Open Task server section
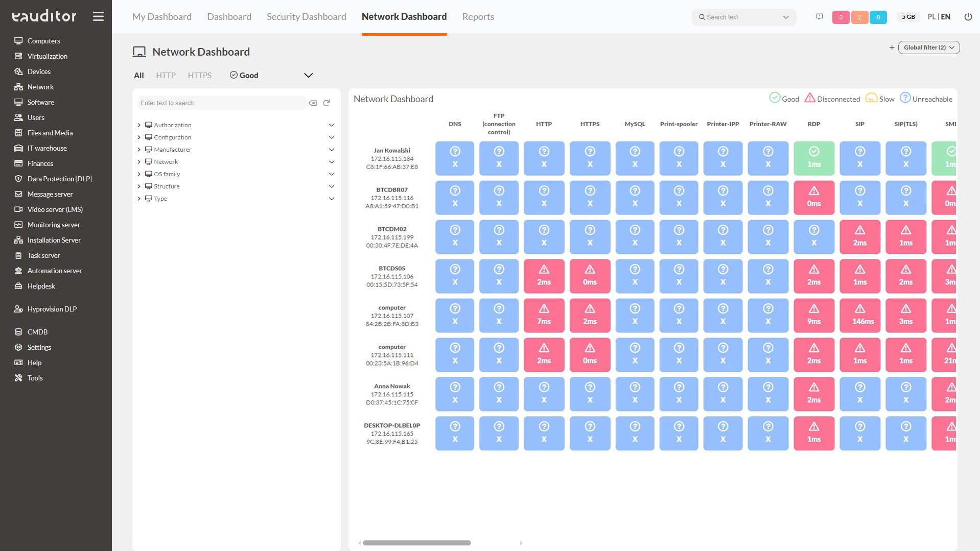Screen dimensions: 980x551 tap(43, 255)
